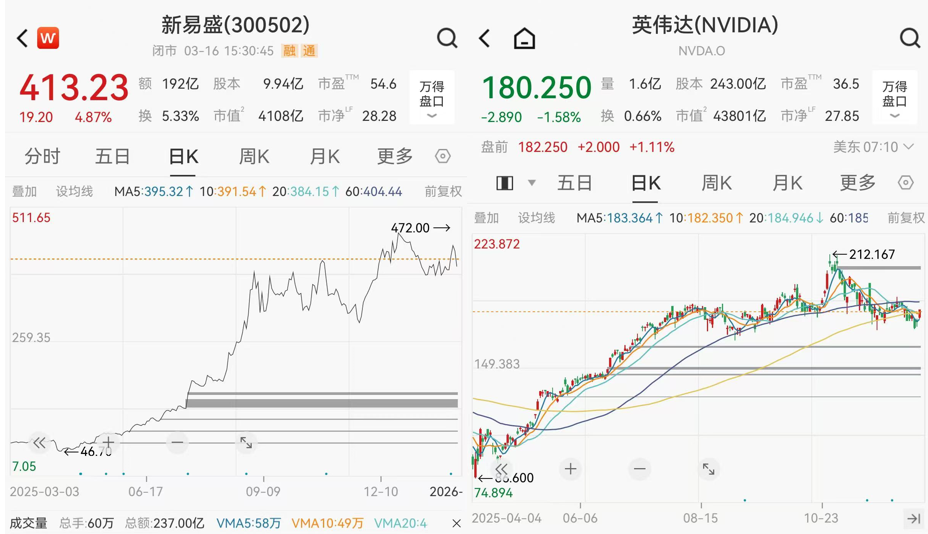The height and width of the screenshot is (534, 928).
Task: Switch the NVIDIA chart style icon
Action: (505, 183)
